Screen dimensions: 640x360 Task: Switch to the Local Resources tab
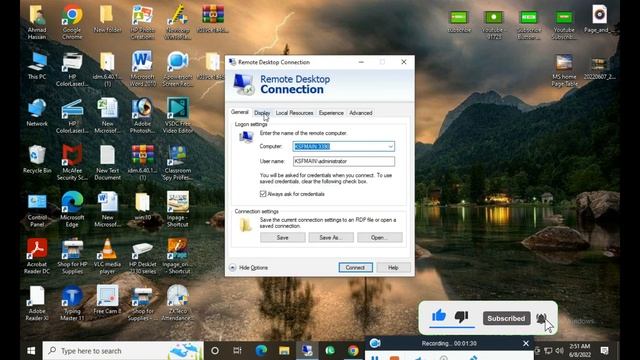(x=294, y=113)
